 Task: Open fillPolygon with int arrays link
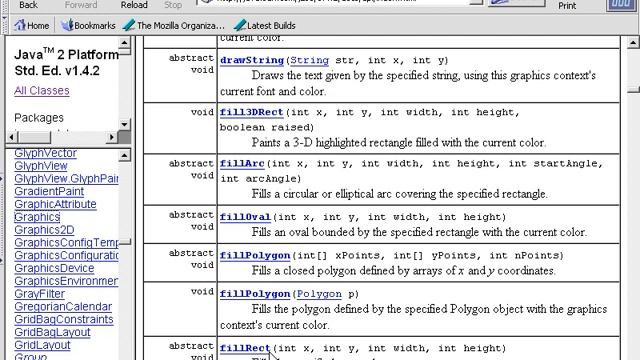click(255, 256)
